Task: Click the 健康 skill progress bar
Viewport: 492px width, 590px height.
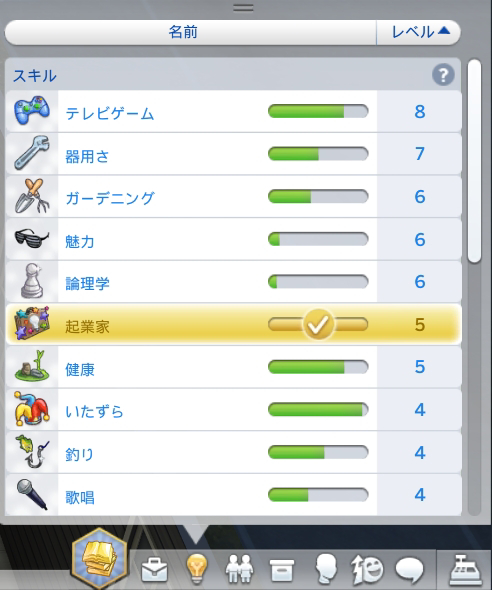Action: [318, 367]
